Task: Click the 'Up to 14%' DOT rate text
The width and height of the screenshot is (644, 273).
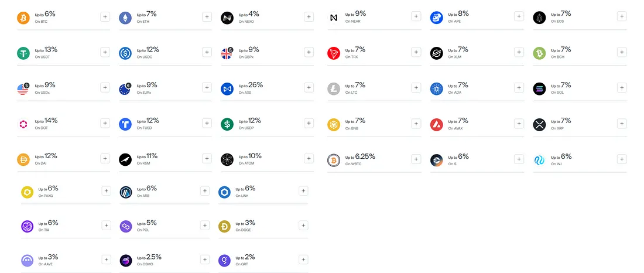Action: tap(46, 121)
